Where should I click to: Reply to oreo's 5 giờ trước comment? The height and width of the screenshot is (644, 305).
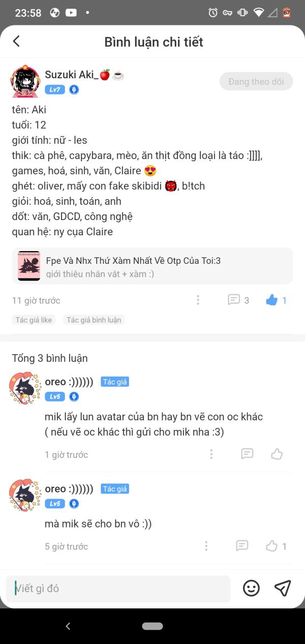click(242, 546)
